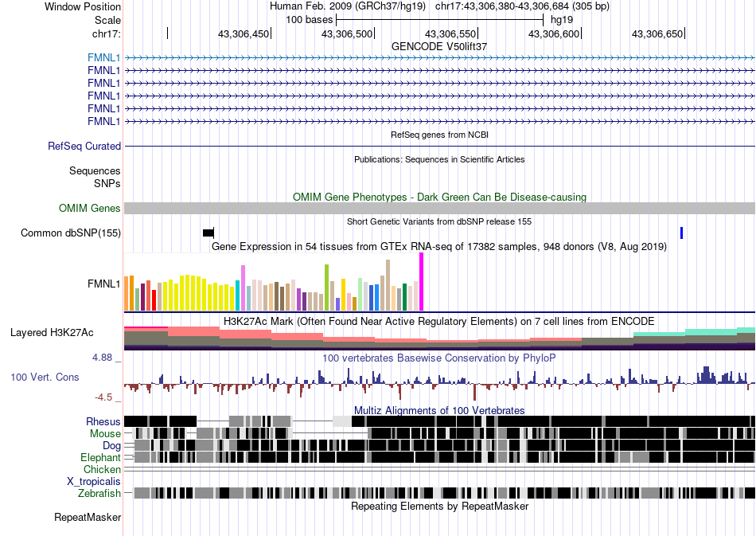Click 'Repeating Elements by RepeatMasker' title

tap(439, 506)
